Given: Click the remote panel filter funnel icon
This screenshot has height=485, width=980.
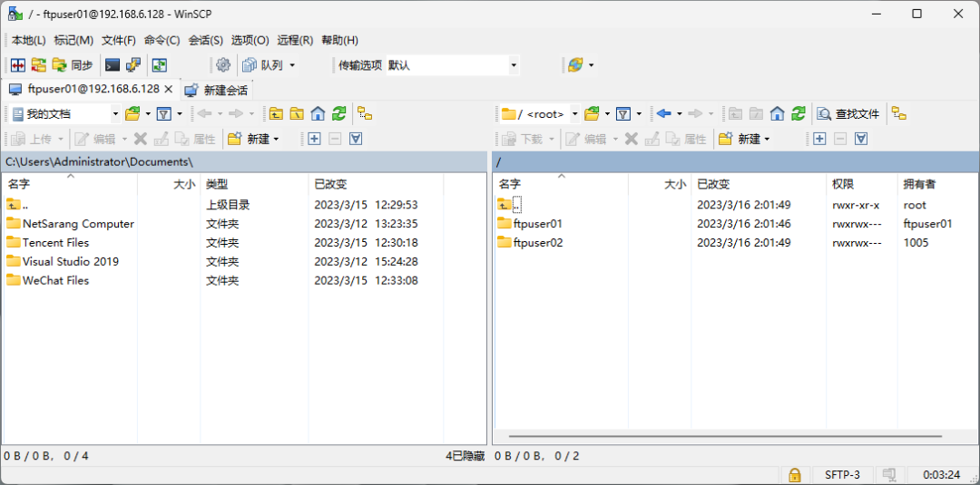Looking at the screenshot, I should [623, 114].
